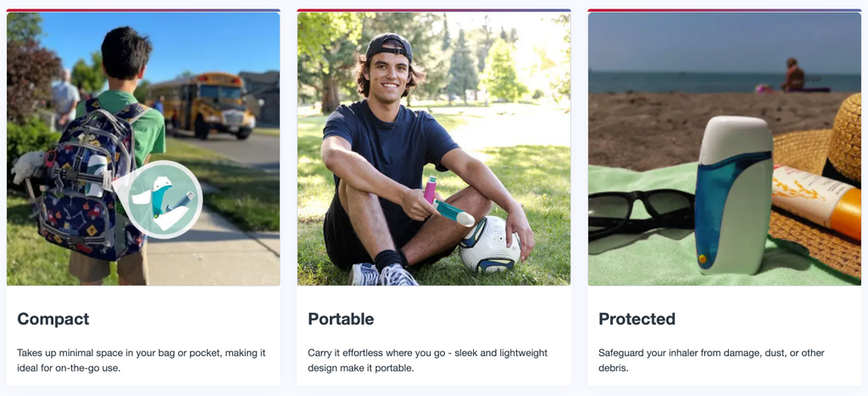Click the Compact card description text
Image resolution: width=868 pixels, height=396 pixels.
[142, 360]
